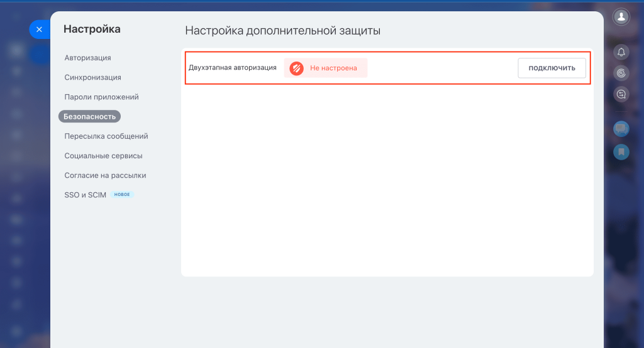Click the Настройка дополнительной защиты heading
644x348 pixels.
coord(282,31)
